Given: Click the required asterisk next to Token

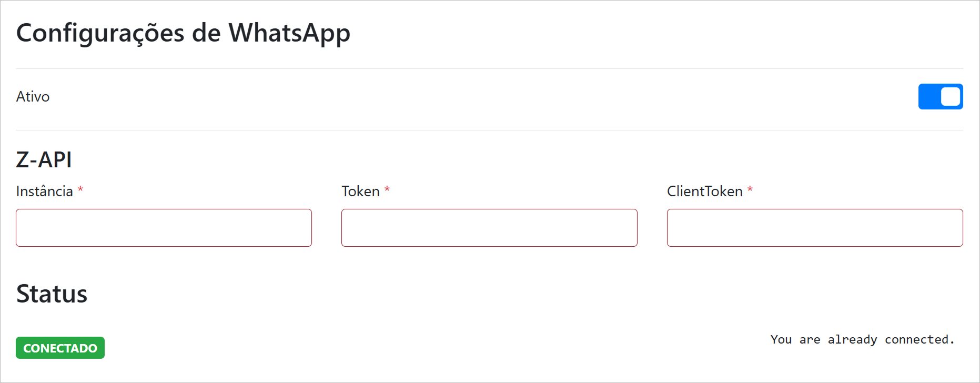Looking at the screenshot, I should pos(387,189).
